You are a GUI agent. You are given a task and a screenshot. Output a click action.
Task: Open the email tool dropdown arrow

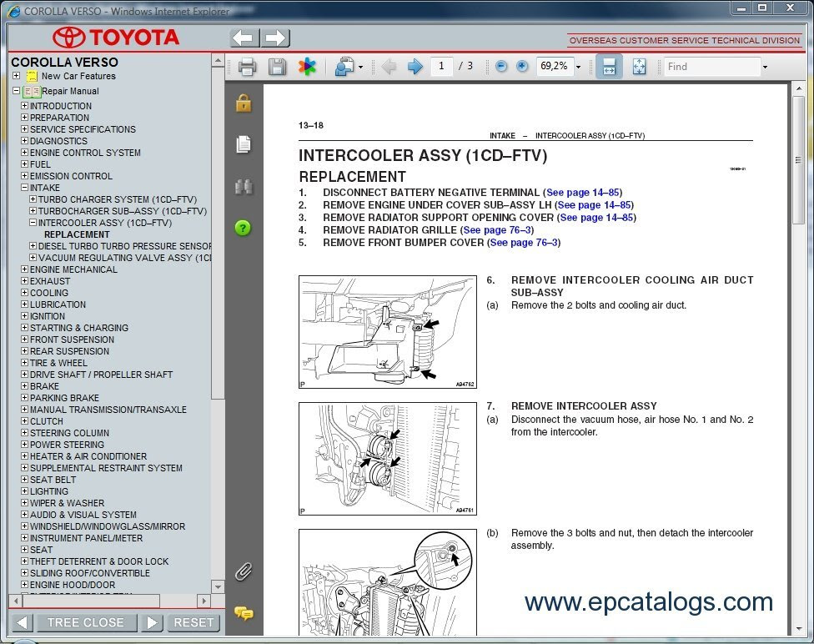click(x=361, y=67)
